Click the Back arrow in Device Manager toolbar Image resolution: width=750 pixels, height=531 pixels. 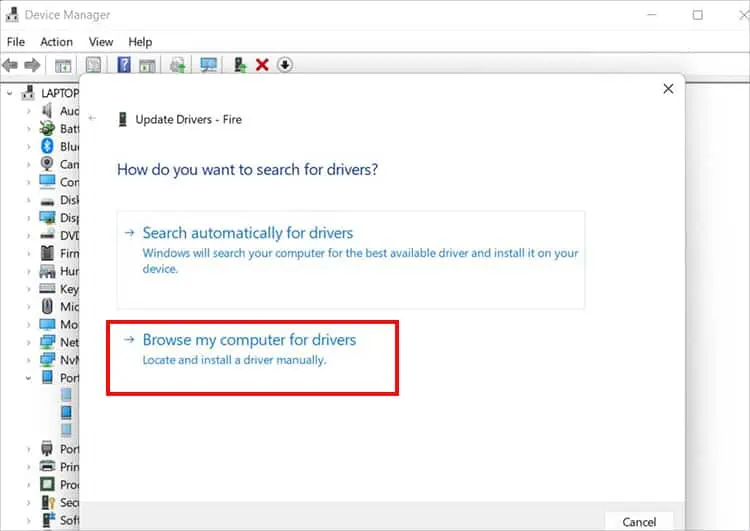click(x=10, y=65)
